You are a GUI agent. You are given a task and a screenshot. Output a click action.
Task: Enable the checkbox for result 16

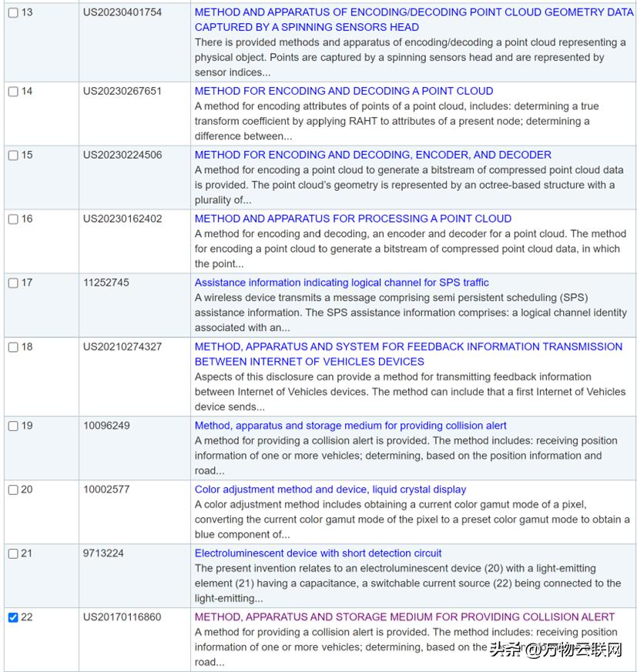pyautogui.click(x=13, y=219)
